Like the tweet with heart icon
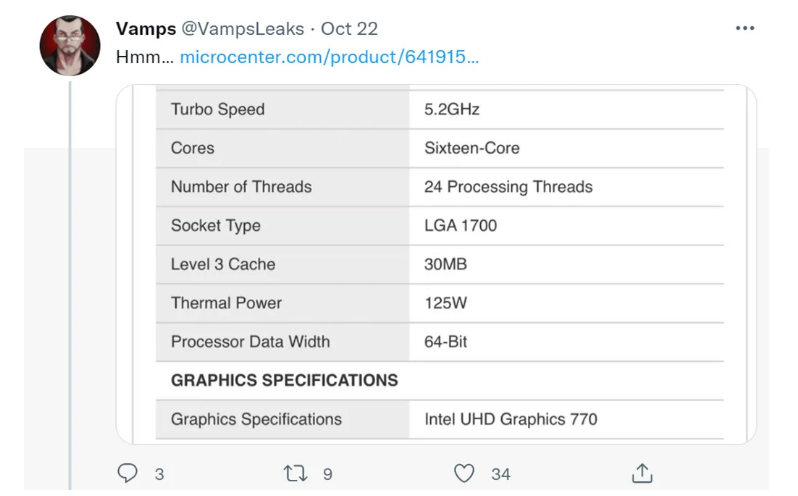The height and width of the screenshot is (496, 798). pos(464,473)
